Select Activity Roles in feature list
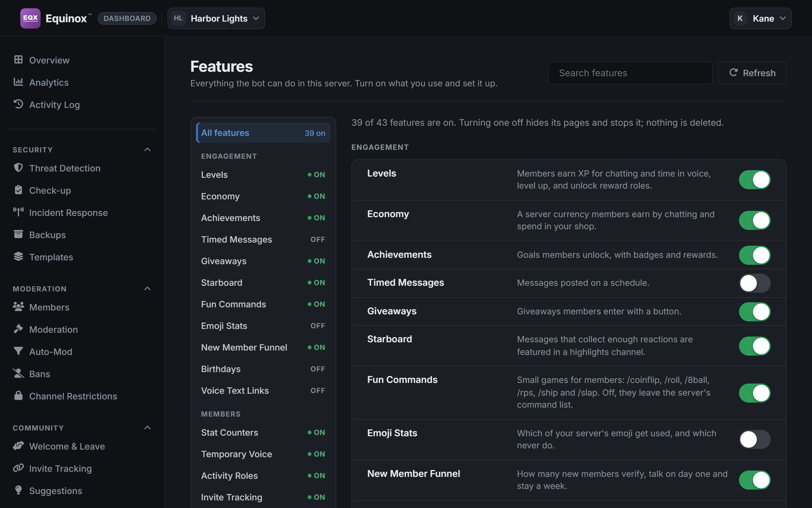 pyautogui.click(x=263, y=476)
